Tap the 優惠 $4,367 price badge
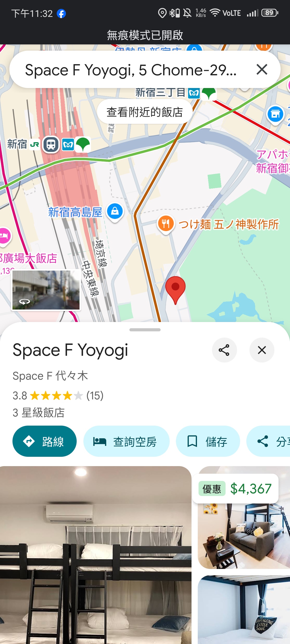290x644 pixels. (x=235, y=488)
